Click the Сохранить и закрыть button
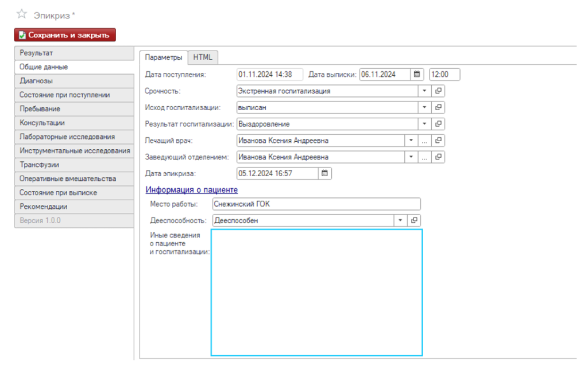This screenshot has width=588, height=365. coord(65,35)
